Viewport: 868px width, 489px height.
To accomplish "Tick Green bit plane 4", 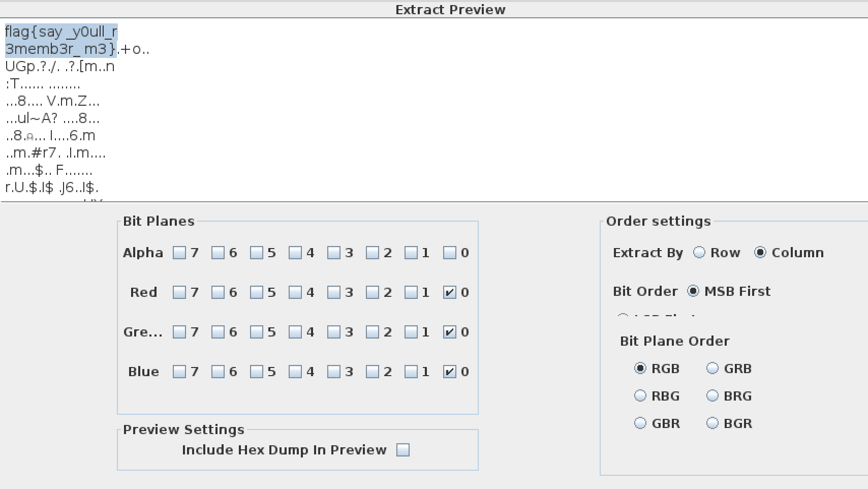I will (295, 332).
